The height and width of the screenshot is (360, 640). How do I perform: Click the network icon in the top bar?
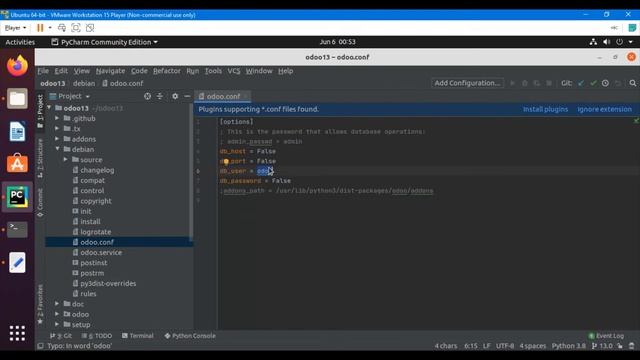593,42
